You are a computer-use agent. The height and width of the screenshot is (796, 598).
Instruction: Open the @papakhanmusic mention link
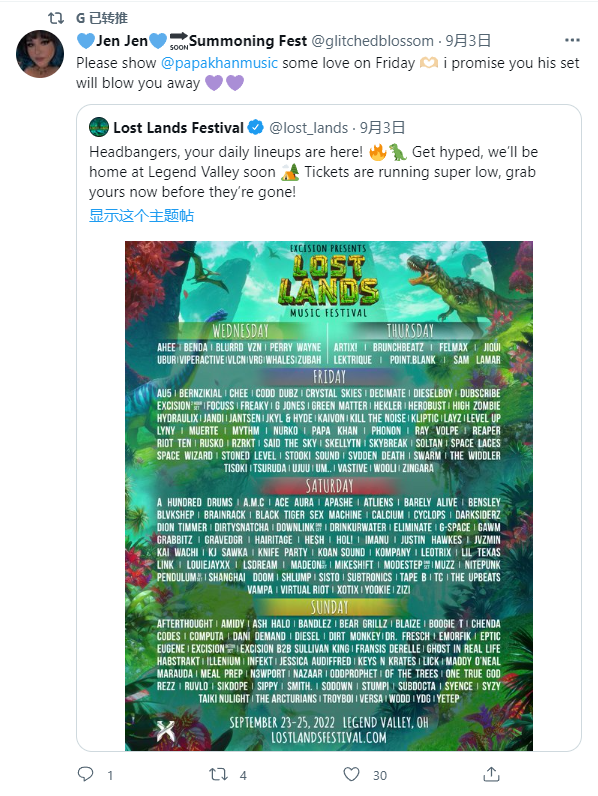(x=219, y=63)
